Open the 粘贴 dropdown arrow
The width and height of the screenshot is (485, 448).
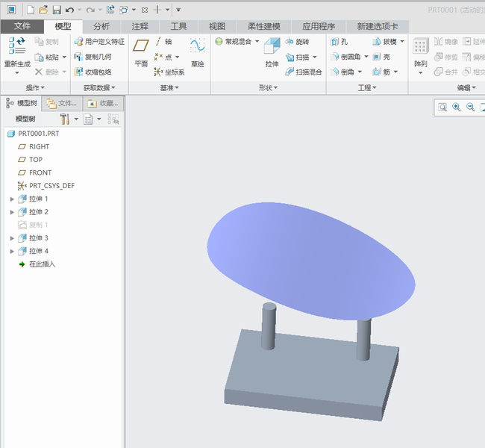[64, 57]
